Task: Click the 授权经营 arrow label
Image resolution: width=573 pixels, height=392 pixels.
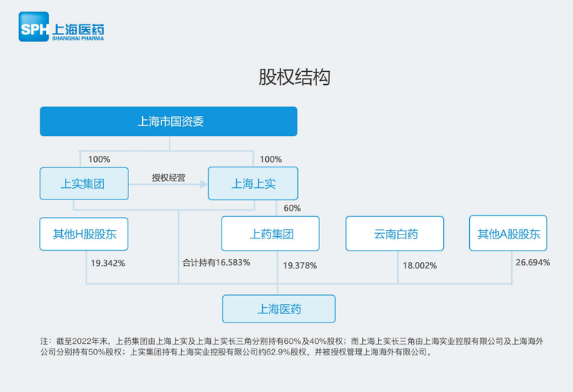Action: click(x=169, y=178)
